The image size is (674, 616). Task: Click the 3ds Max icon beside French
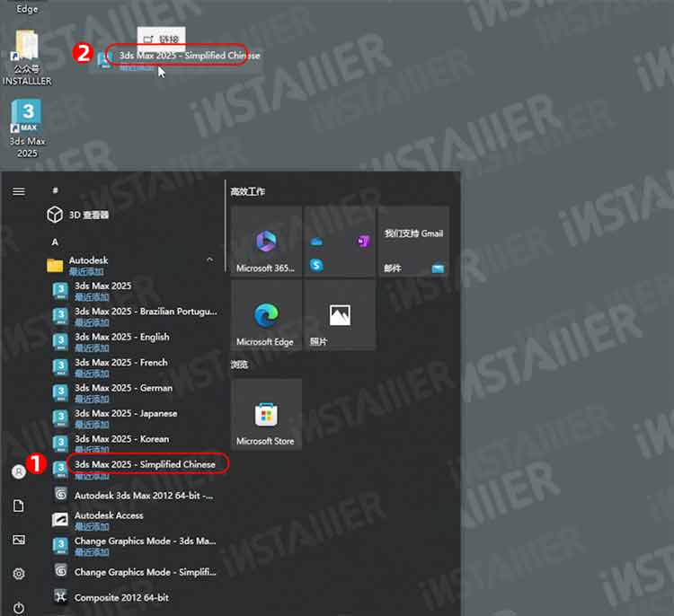(60, 367)
